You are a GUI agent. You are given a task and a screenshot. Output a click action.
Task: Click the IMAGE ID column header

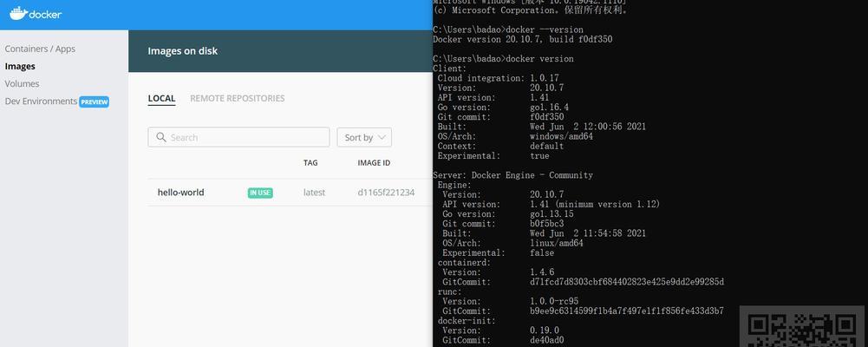click(x=374, y=163)
